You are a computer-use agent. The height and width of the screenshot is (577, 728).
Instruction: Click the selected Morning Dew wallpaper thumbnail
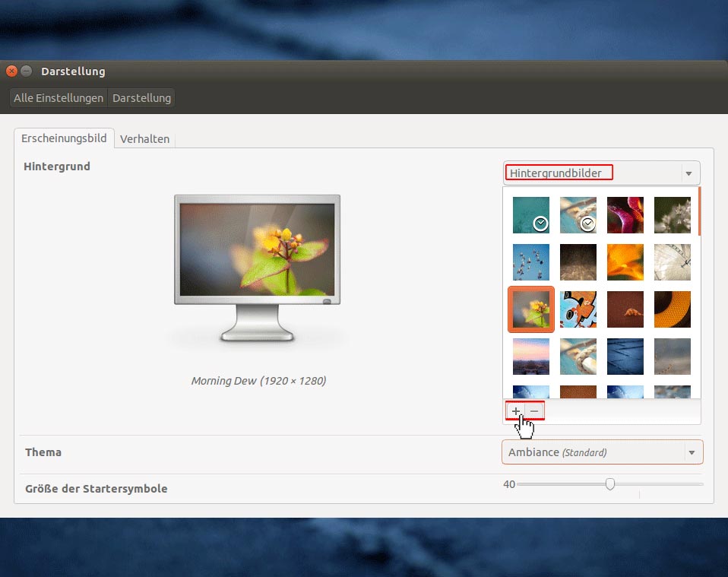(x=530, y=309)
